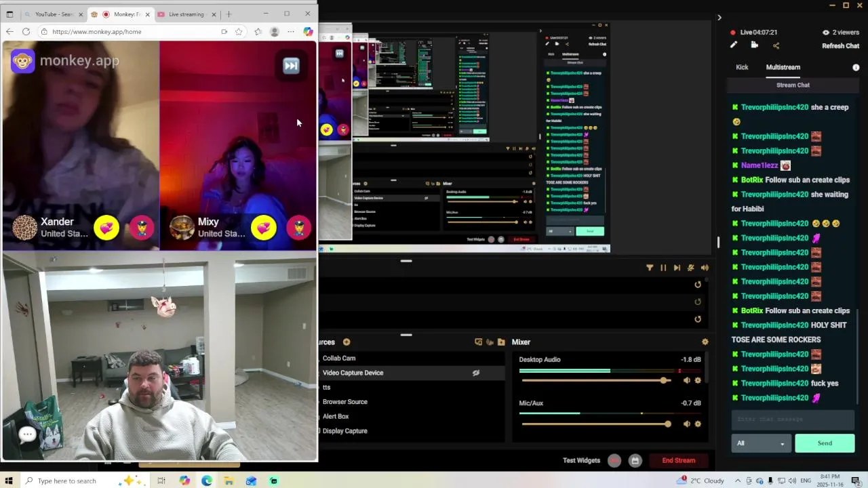Select Multistream chat tab
868x488 pixels.
point(783,67)
